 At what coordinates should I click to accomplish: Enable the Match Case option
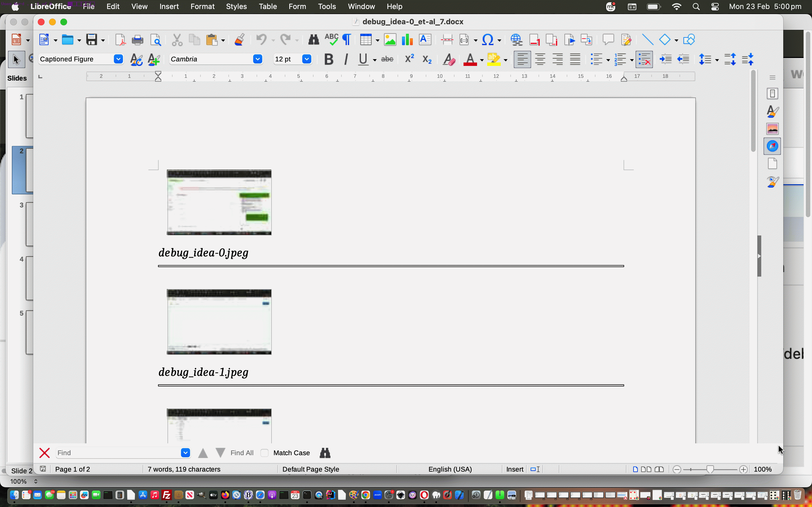(264, 453)
